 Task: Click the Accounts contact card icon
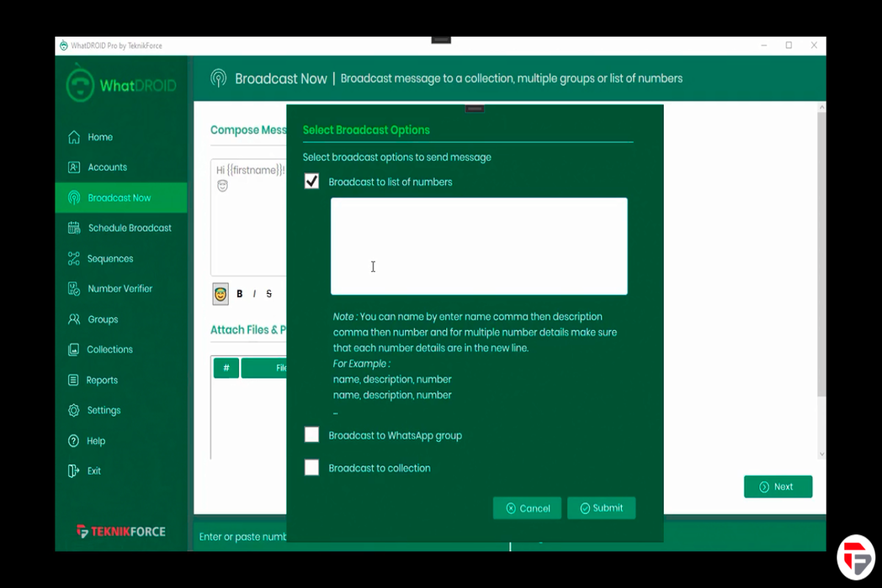[73, 168]
